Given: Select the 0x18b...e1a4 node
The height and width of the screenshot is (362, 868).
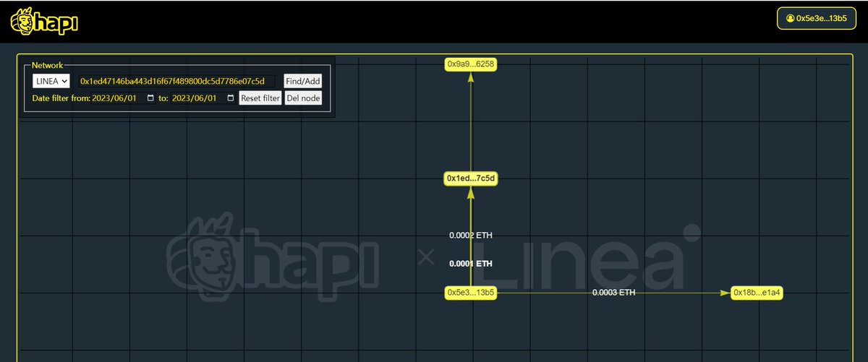Looking at the screenshot, I should coord(757,293).
